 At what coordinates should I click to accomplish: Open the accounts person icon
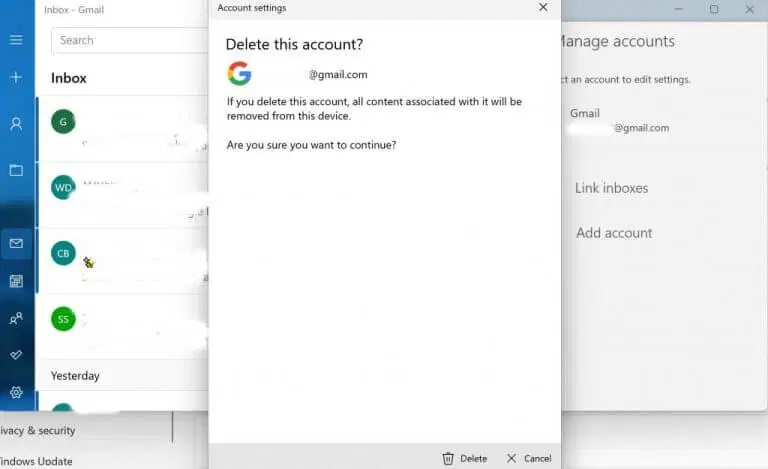16,124
